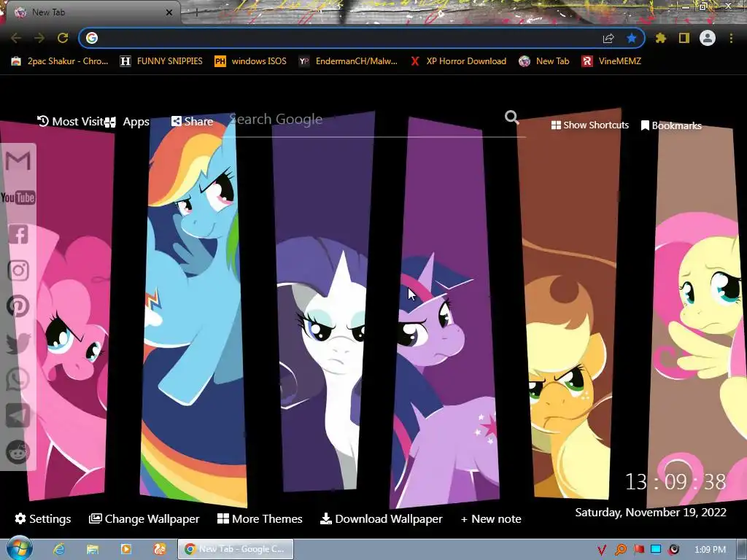Viewport: 747px width, 560px height.
Task: Open the Apps menu
Action: (127, 122)
